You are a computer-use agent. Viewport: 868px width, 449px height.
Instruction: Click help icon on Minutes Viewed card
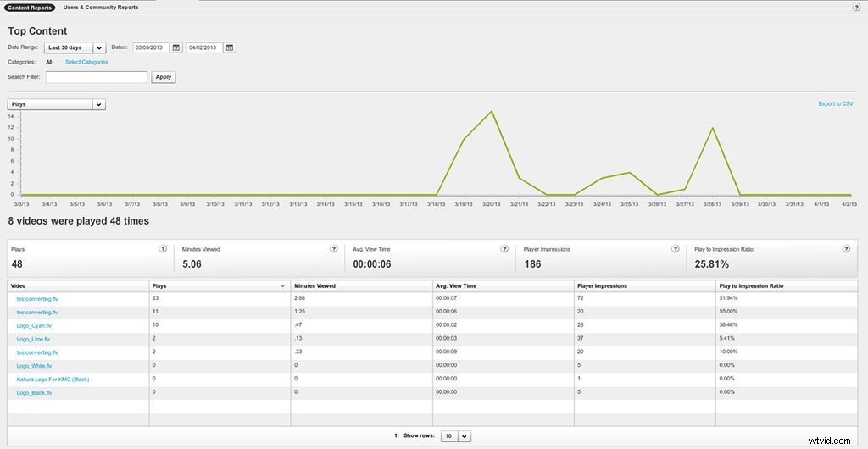[334, 249]
